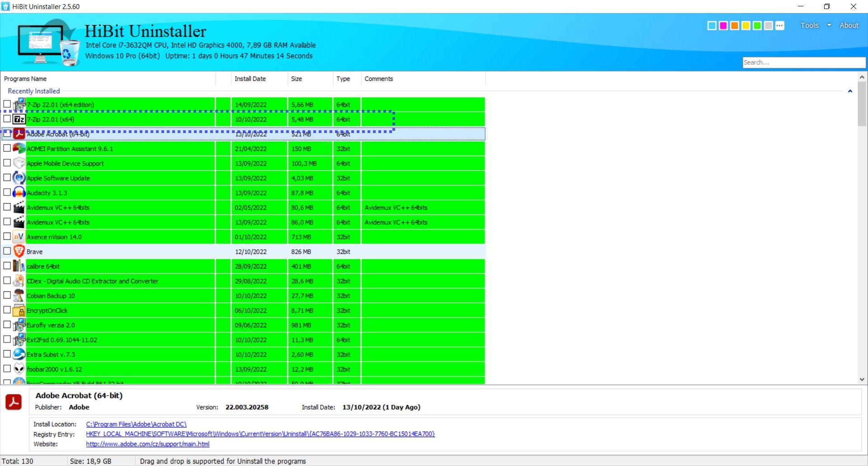Tick the AOMEI Partition Assistant checkbox
Image resolution: width=868 pixels, height=466 pixels.
(x=7, y=148)
